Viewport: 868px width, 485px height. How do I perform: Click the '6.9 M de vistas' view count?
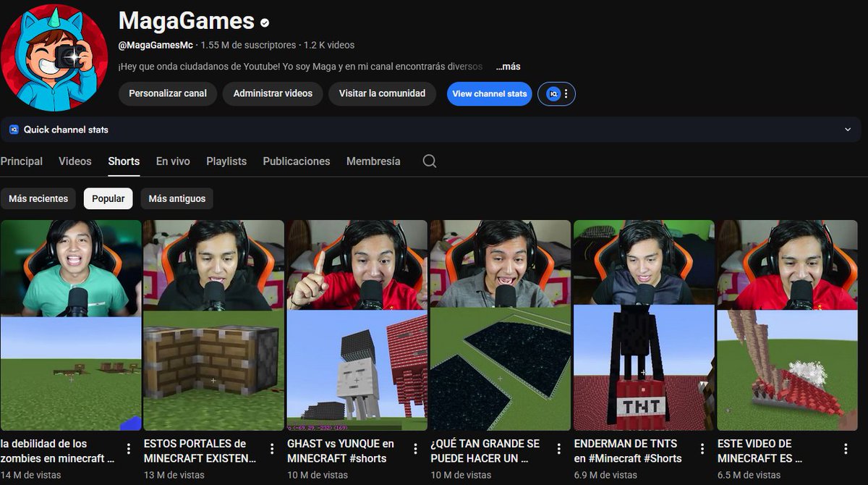click(605, 475)
